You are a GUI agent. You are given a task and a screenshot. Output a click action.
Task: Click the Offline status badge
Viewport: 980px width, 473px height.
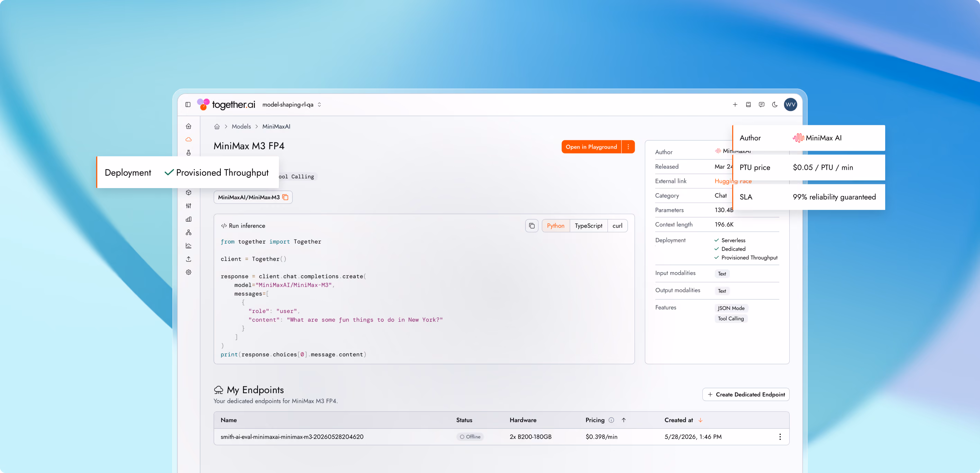tap(470, 437)
